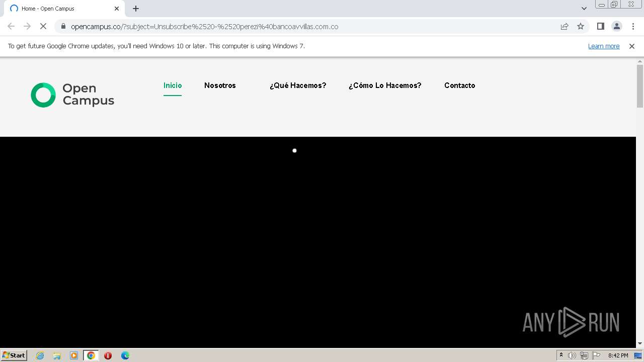Stop loading the page

point(43,26)
